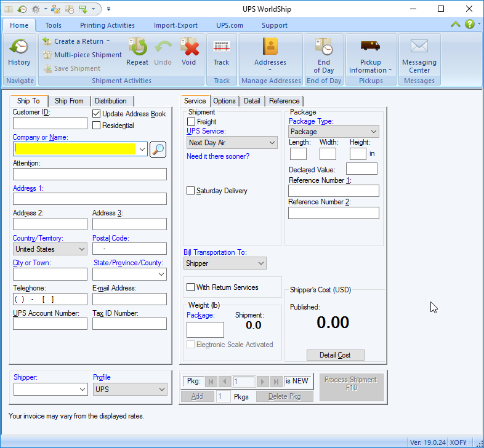
Task: Open the Tools ribbon tab
Action: (x=54, y=25)
